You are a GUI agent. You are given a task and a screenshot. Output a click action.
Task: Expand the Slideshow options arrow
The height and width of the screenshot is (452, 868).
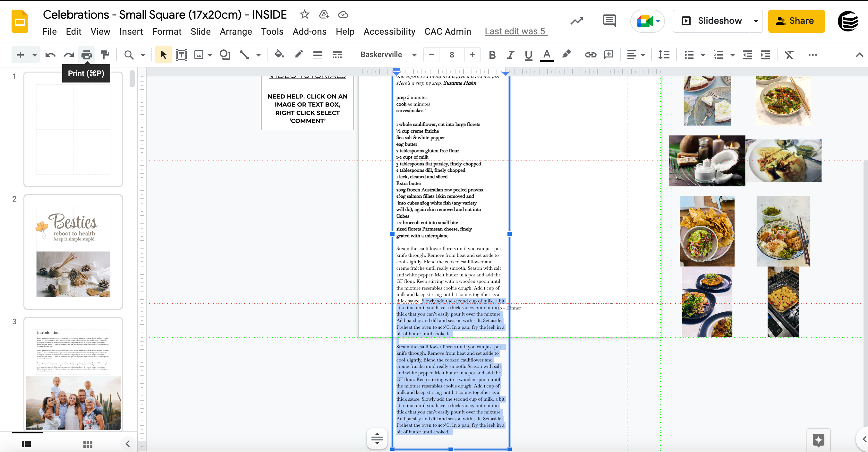[x=756, y=21]
